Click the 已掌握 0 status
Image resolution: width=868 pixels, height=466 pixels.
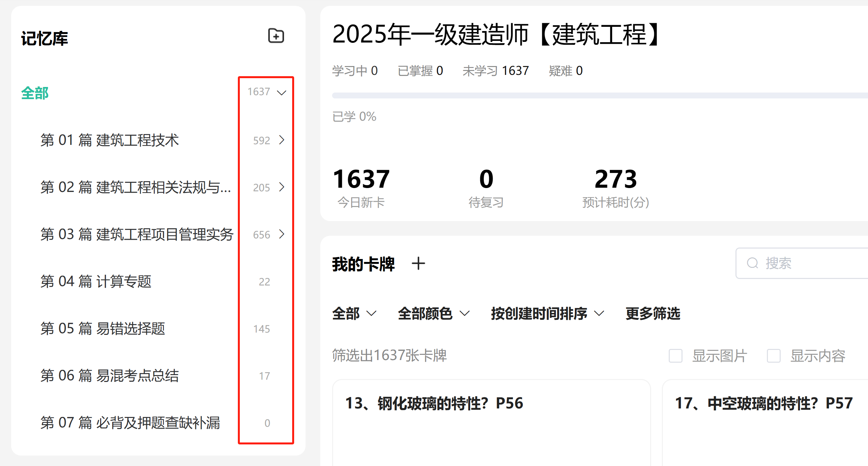(x=420, y=71)
